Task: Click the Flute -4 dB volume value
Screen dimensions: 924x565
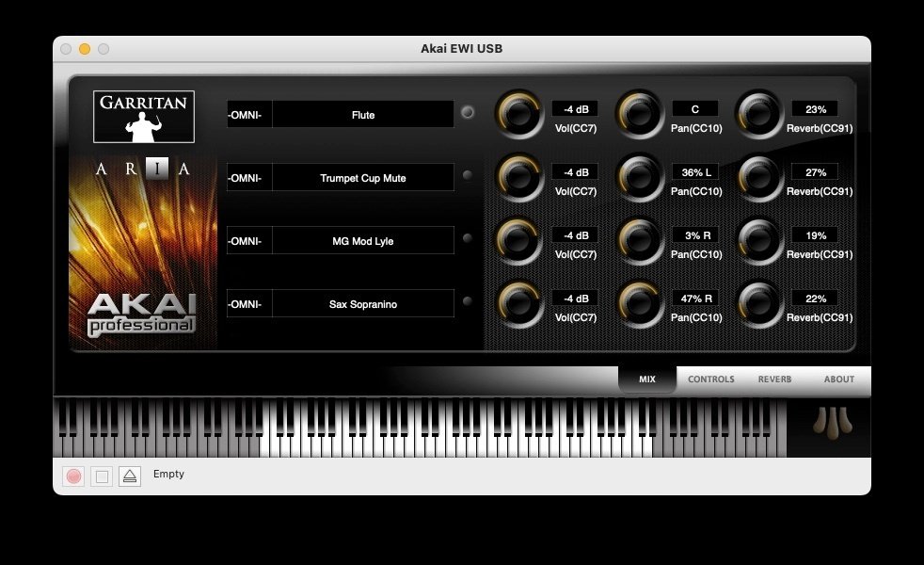Action: (x=575, y=109)
